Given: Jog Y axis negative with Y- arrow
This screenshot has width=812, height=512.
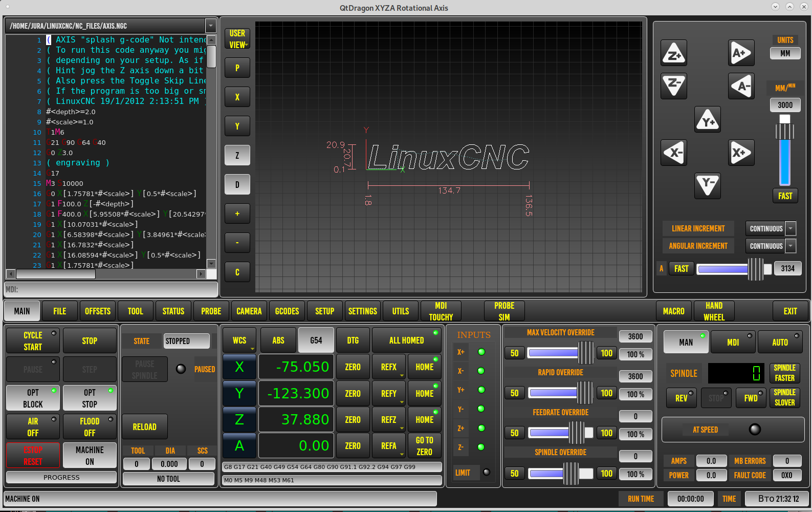Looking at the screenshot, I should point(708,185).
